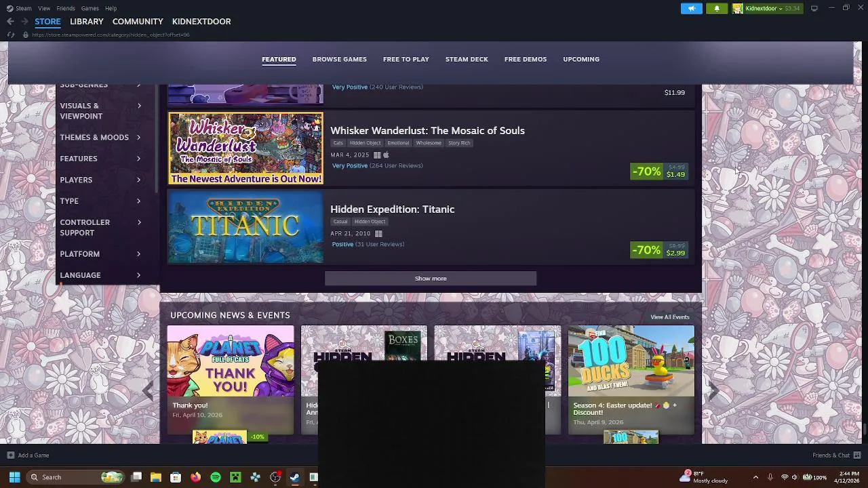
Task: Switch to the LIBRARY tab
Action: 86,22
